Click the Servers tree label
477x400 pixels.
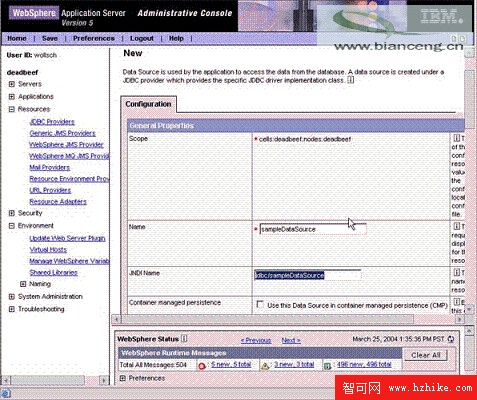(x=30, y=84)
